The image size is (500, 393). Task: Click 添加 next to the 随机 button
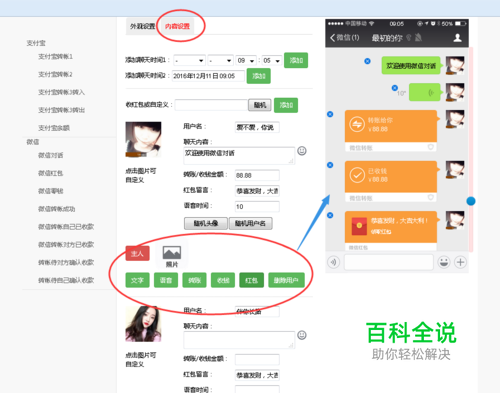pyautogui.click(x=286, y=105)
